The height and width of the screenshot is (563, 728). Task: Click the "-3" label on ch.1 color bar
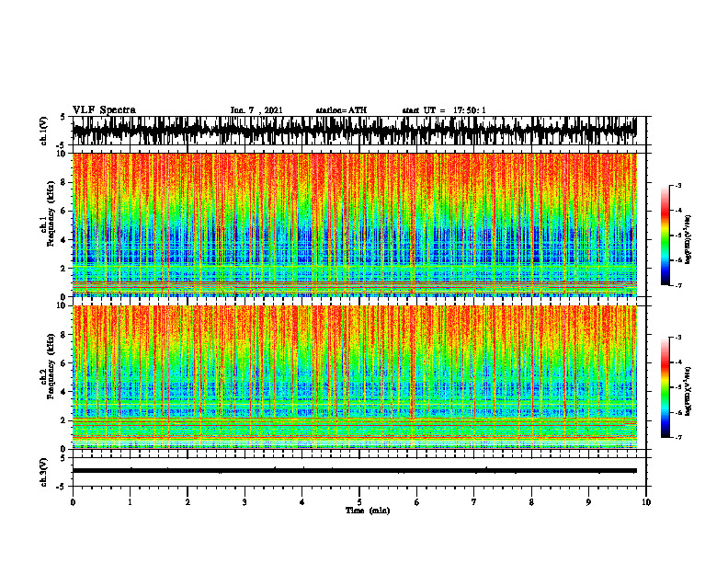(678, 186)
